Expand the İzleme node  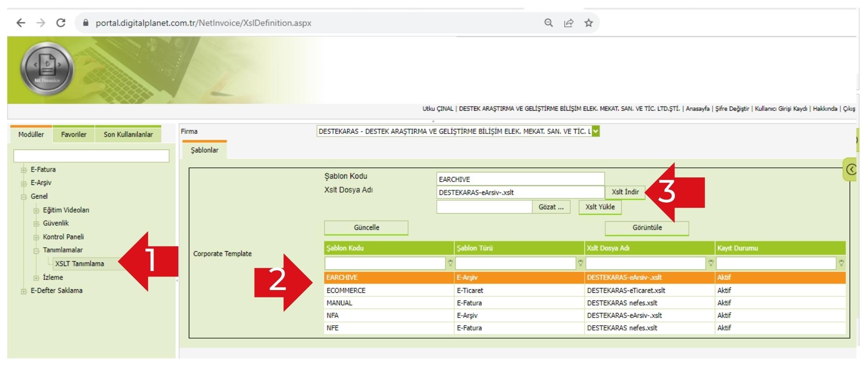point(36,278)
